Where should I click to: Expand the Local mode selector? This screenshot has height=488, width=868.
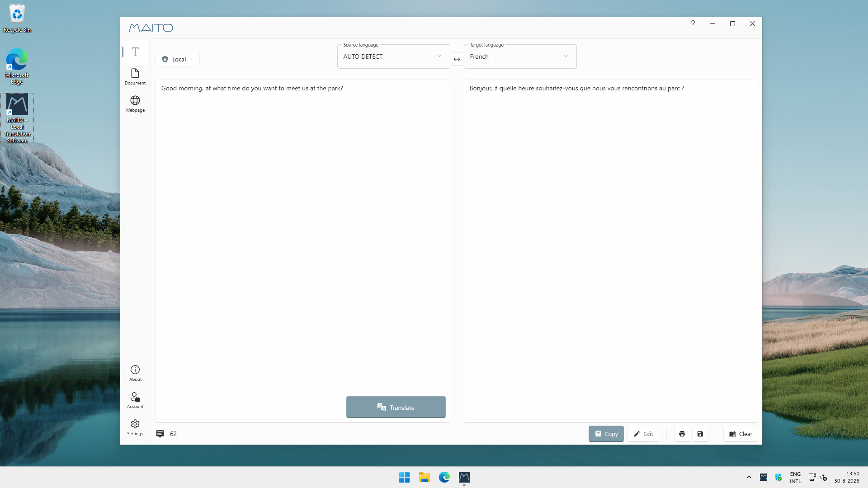[178, 59]
